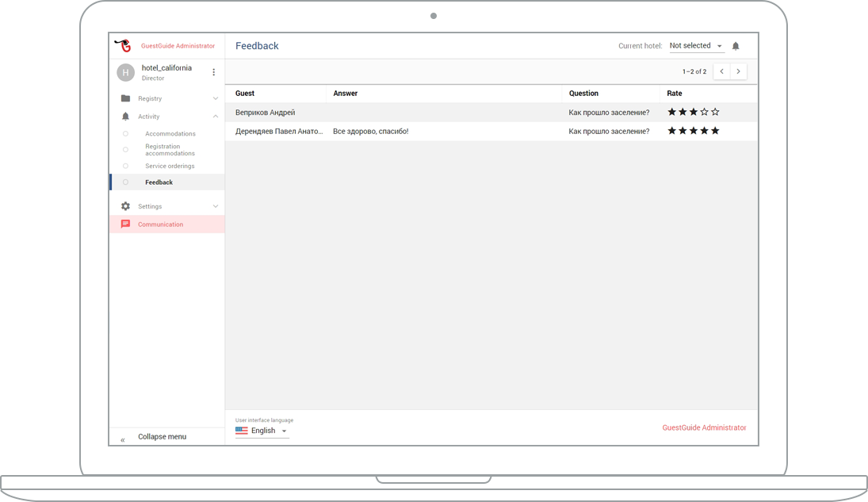Expand the Registry menu chevron

click(x=216, y=98)
